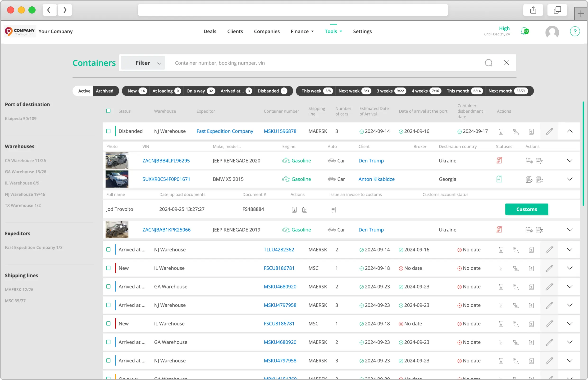The width and height of the screenshot is (588, 380).
Task: Expand the TLLU4282362 container row
Action: pos(570,250)
